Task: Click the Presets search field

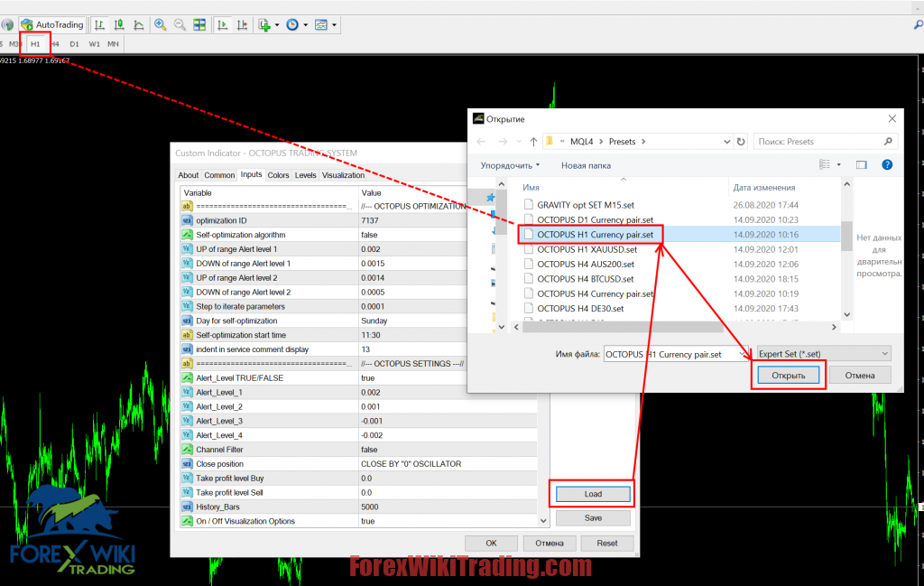Action: click(825, 142)
